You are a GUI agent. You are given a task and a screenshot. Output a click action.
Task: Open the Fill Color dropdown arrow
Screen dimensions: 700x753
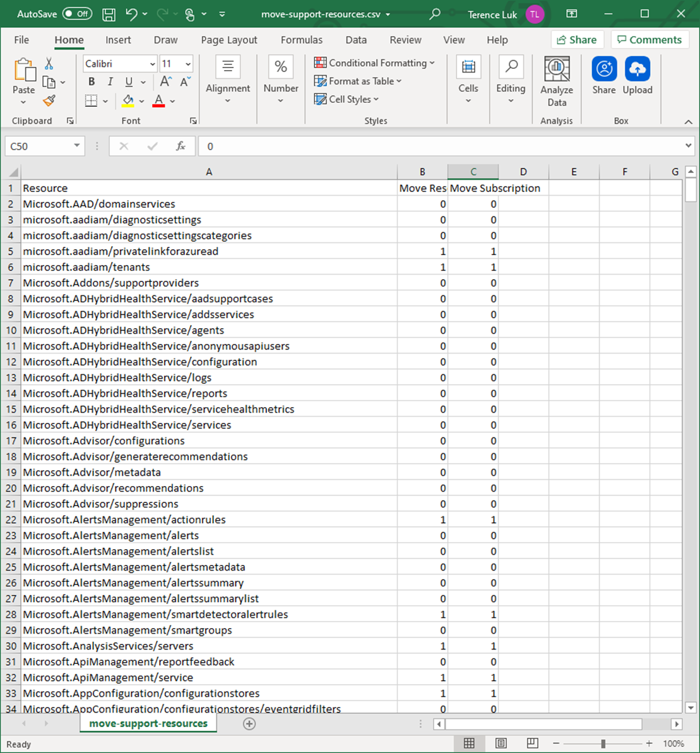coord(141,101)
